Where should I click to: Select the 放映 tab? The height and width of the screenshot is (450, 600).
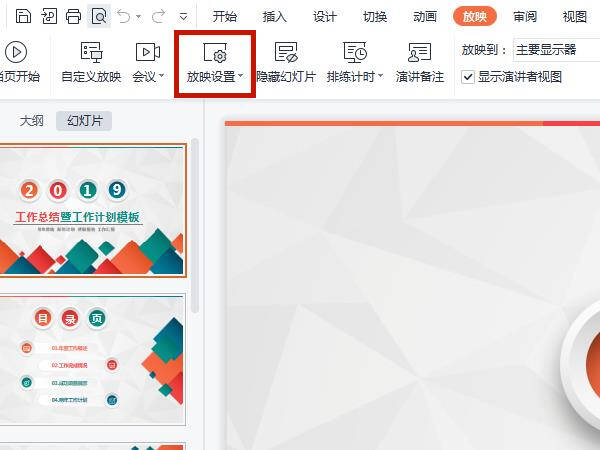point(474,16)
